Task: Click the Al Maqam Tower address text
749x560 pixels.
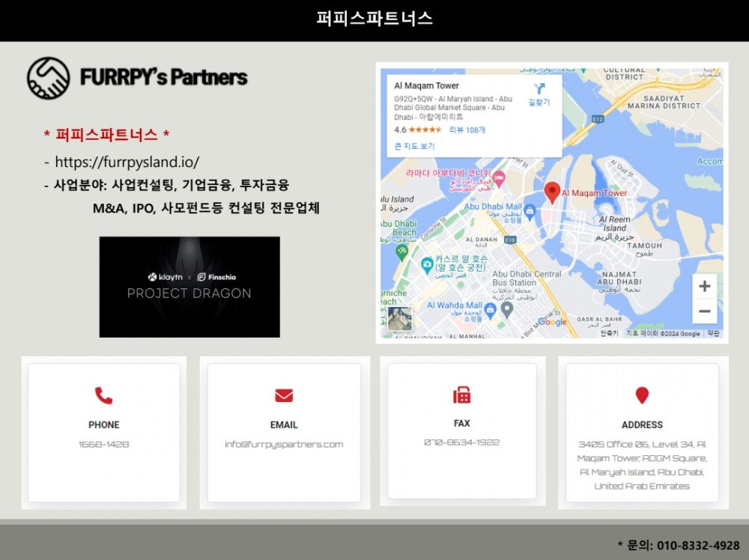Action: click(x=642, y=465)
